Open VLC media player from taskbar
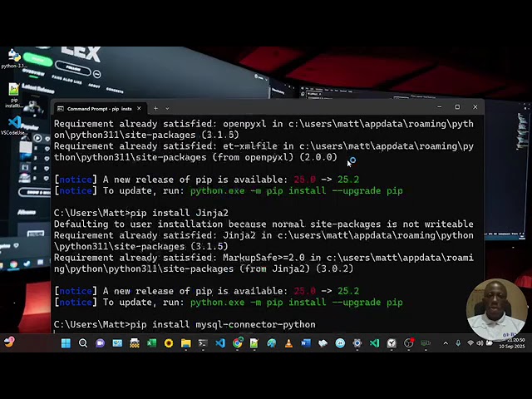 (x=288, y=343)
